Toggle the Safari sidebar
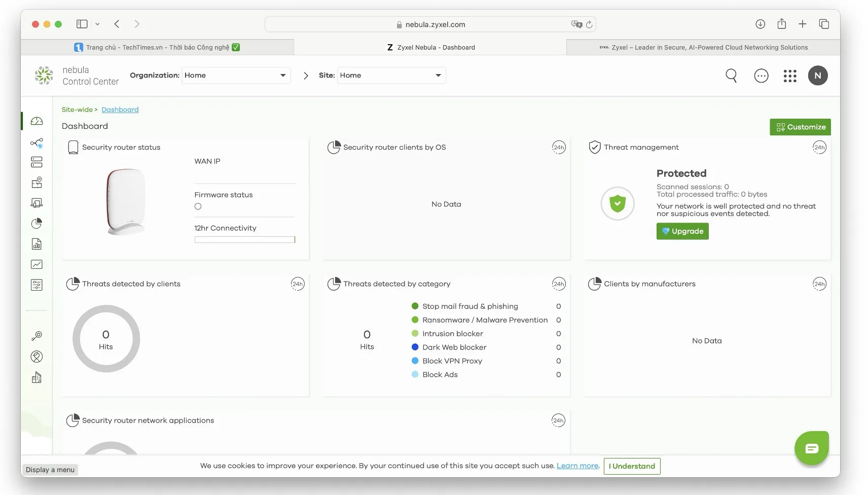 (82, 24)
